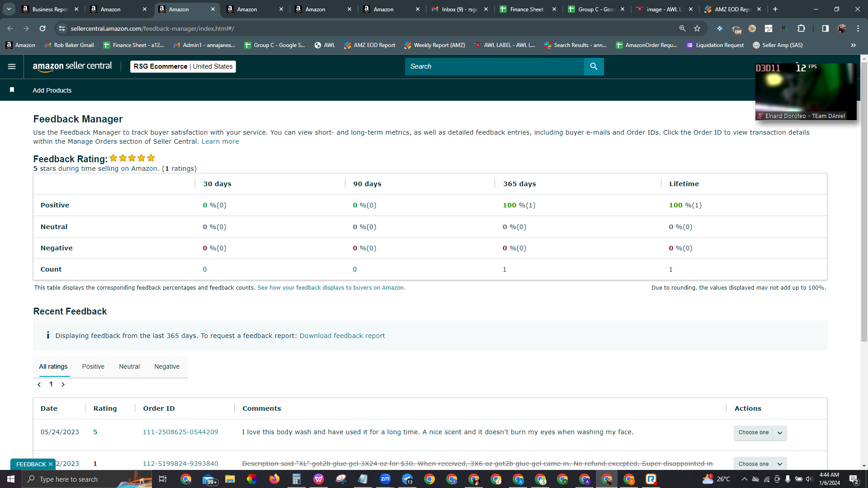The width and height of the screenshot is (868, 488).
Task: Click the feedback date 05/24/2023
Action: 60,432
